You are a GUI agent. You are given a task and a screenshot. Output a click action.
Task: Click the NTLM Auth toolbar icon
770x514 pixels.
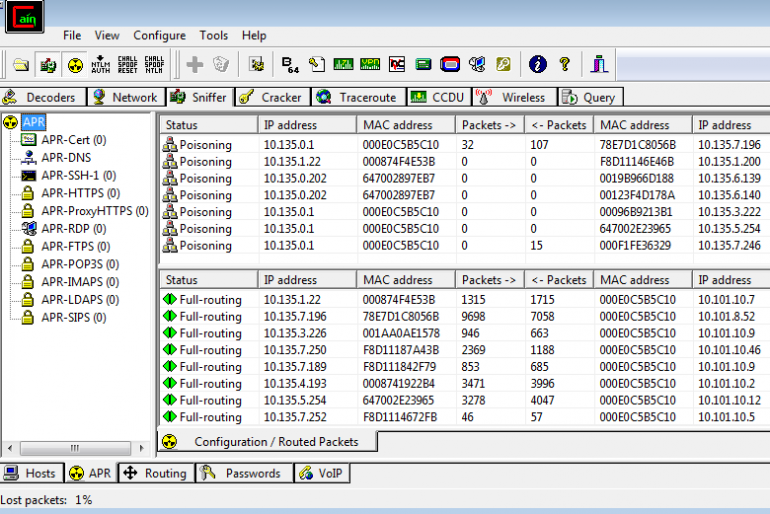pyautogui.click(x=101, y=64)
